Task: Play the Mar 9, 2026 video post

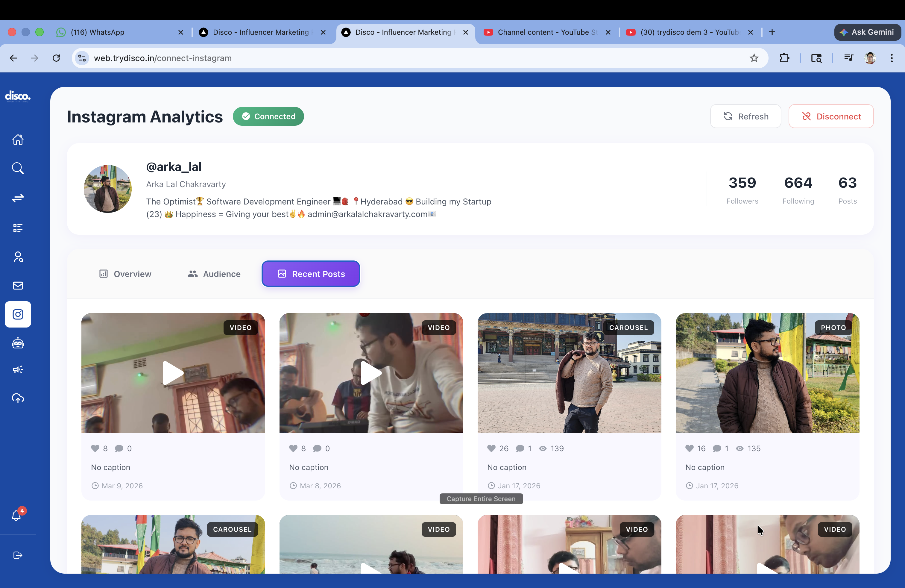Action: (173, 373)
